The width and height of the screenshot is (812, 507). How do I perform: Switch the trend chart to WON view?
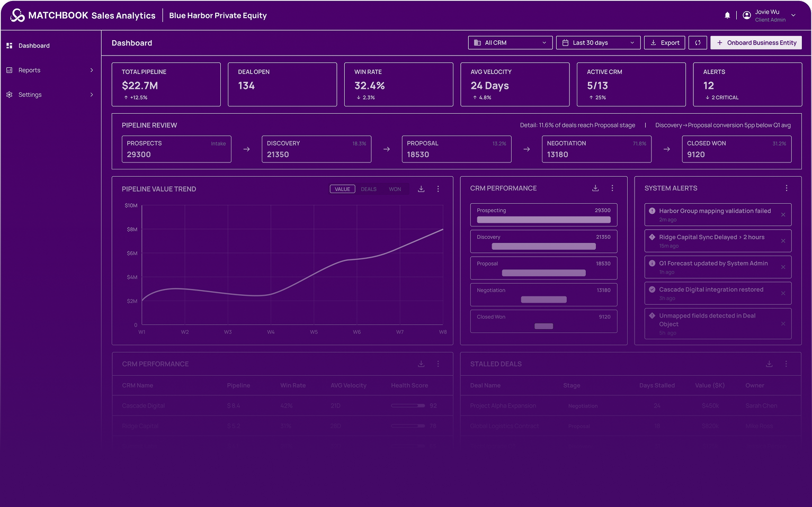[x=395, y=188]
